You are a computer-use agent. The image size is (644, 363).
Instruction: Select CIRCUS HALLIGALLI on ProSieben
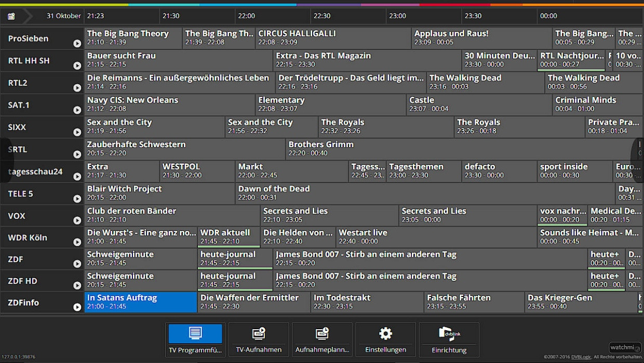(333, 38)
